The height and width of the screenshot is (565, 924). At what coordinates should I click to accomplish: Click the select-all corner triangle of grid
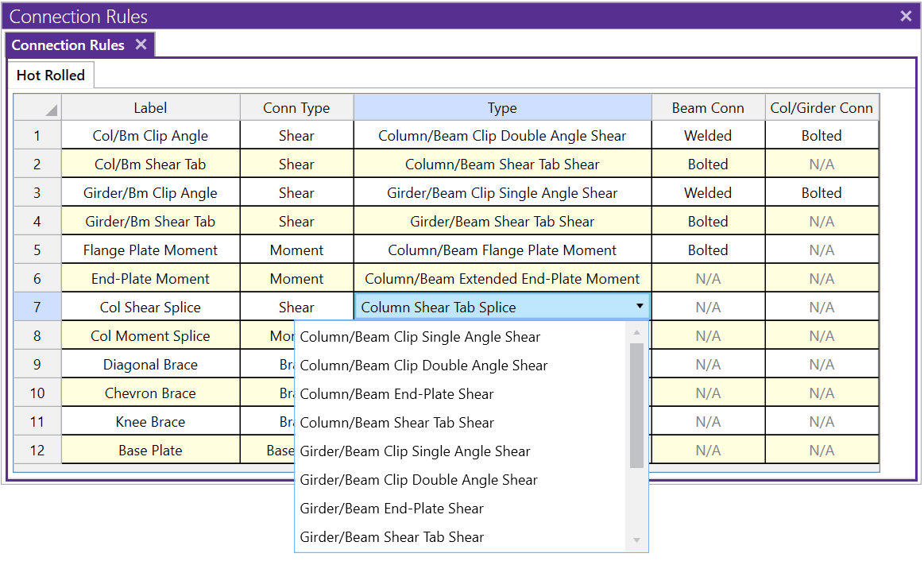point(51,110)
